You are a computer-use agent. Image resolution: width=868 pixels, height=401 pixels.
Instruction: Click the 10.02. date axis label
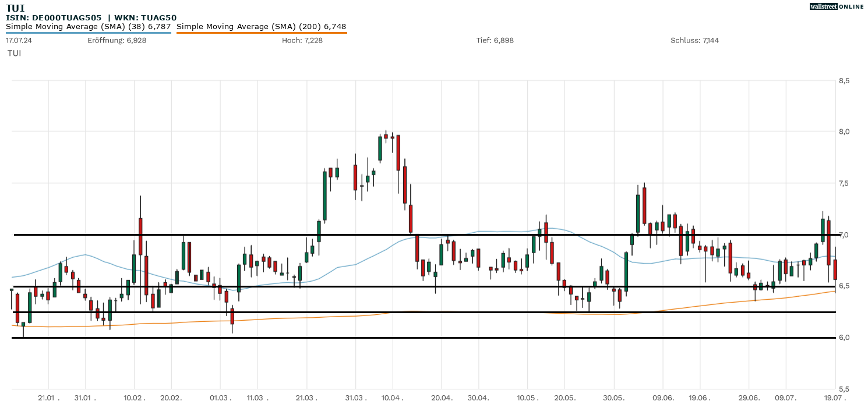135,398
